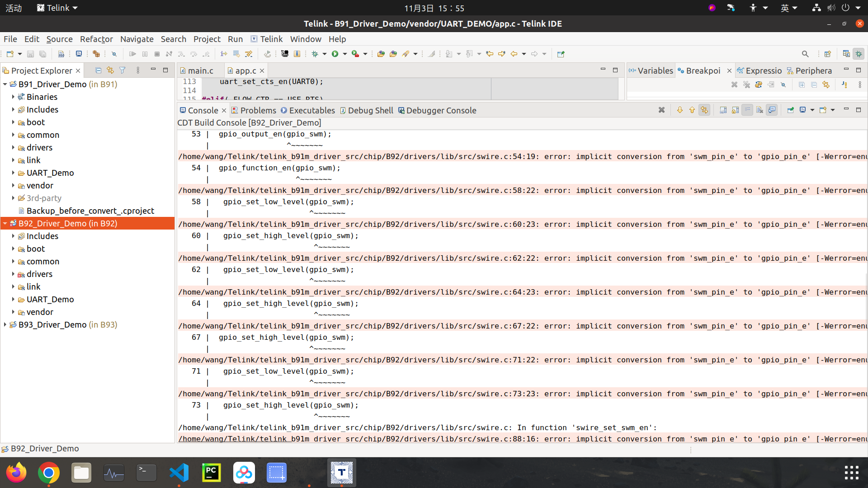The width and height of the screenshot is (868, 488).
Task: Click the toolbar Search magnifier icon
Action: pos(805,54)
